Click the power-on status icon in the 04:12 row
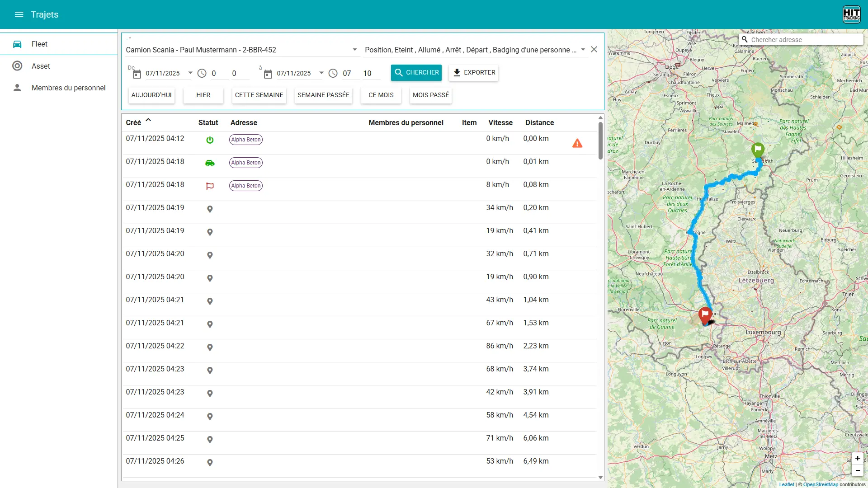 [210, 140]
